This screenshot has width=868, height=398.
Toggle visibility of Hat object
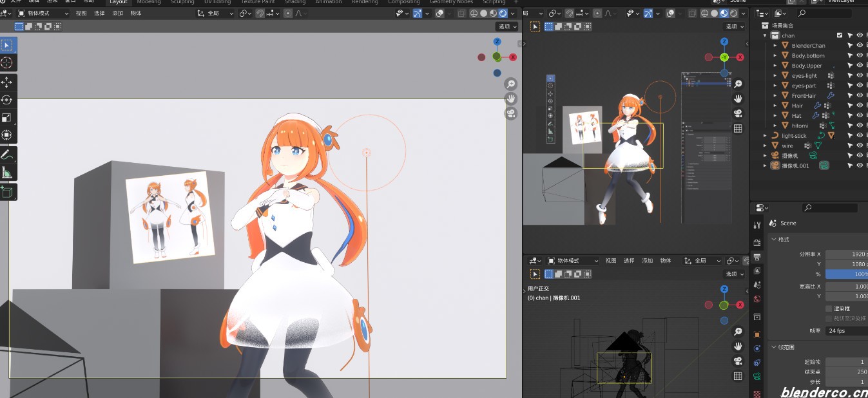860,115
